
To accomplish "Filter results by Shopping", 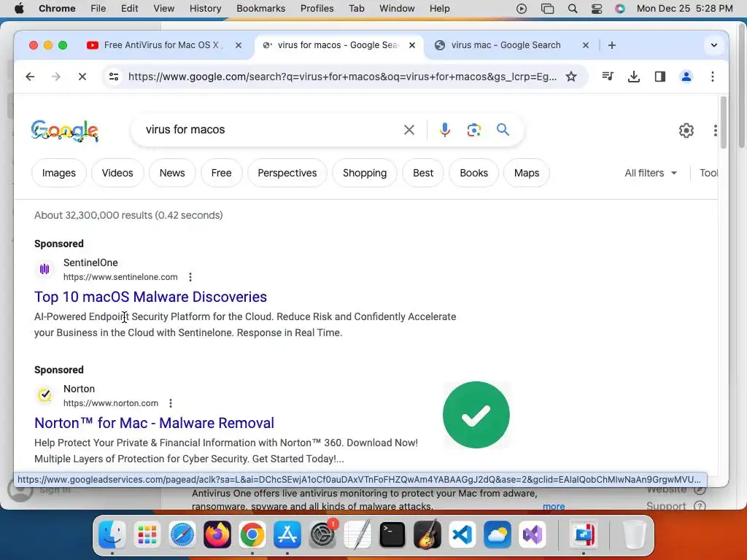I will tap(365, 173).
